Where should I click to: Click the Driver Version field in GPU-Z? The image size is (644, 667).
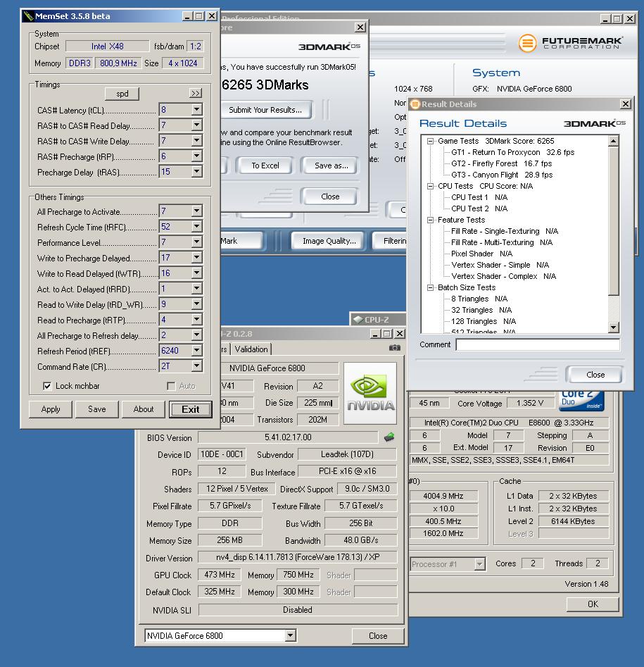298,557
